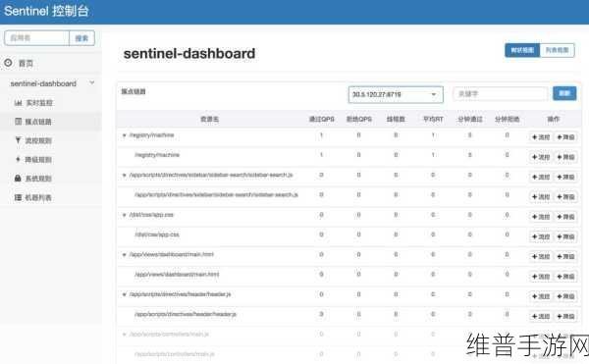
Task: Add 降级 rule for indented /registry/machine row
Action: tap(565, 157)
